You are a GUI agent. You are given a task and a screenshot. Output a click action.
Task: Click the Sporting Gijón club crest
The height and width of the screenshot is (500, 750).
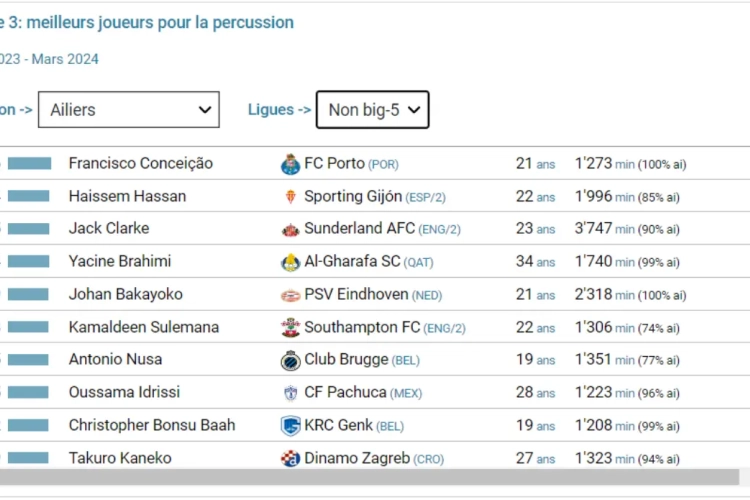pos(290,197)
